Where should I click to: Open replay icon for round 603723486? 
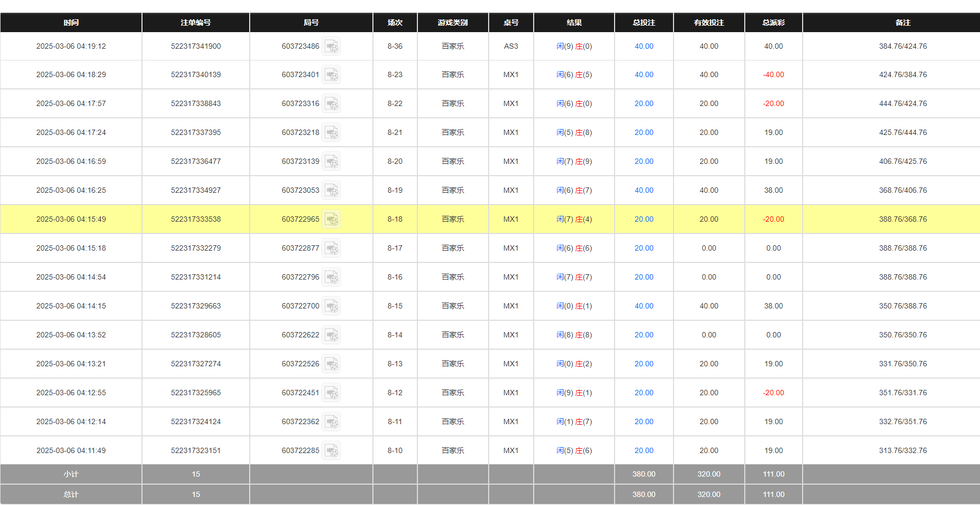pyautogui.click(x=331, y=47)
